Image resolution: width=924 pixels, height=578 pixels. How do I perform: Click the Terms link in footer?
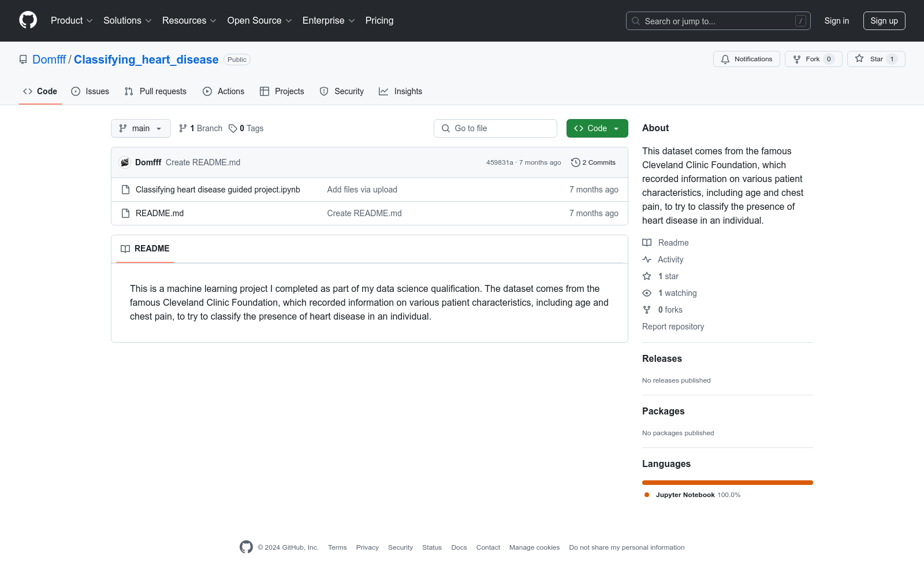click(x=337, y=547)
